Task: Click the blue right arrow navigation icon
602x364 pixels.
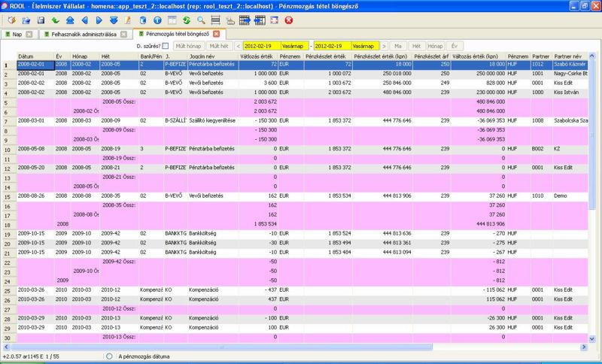Action: [x=98, y=20]
